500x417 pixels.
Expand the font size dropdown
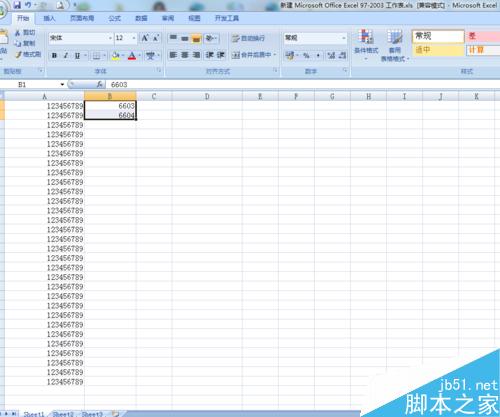(x=134, y=38)
